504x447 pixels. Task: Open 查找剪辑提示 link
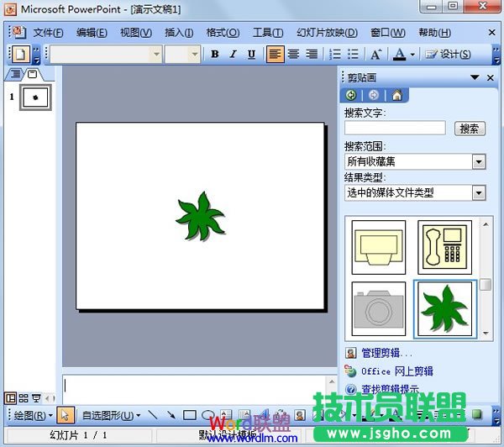[391, 389]
